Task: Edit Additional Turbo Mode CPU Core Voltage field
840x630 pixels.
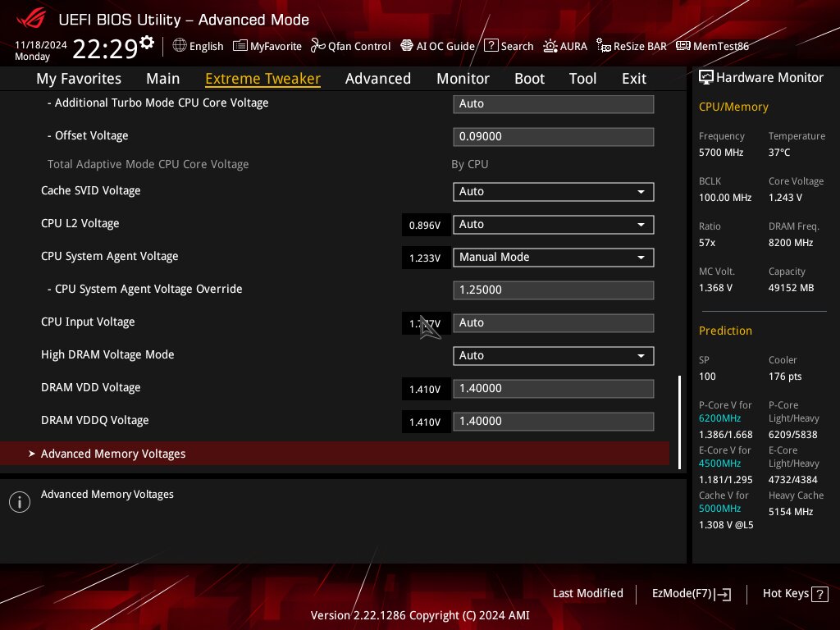Action: (x=554, y=104)
